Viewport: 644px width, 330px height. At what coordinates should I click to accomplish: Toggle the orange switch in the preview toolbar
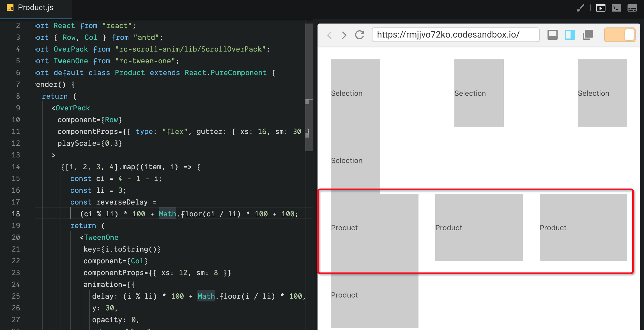click(620, 34)
